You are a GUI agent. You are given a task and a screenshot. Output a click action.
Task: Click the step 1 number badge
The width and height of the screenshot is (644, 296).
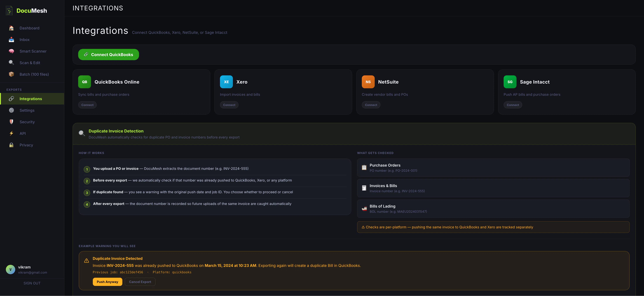(x=87, y=169)
